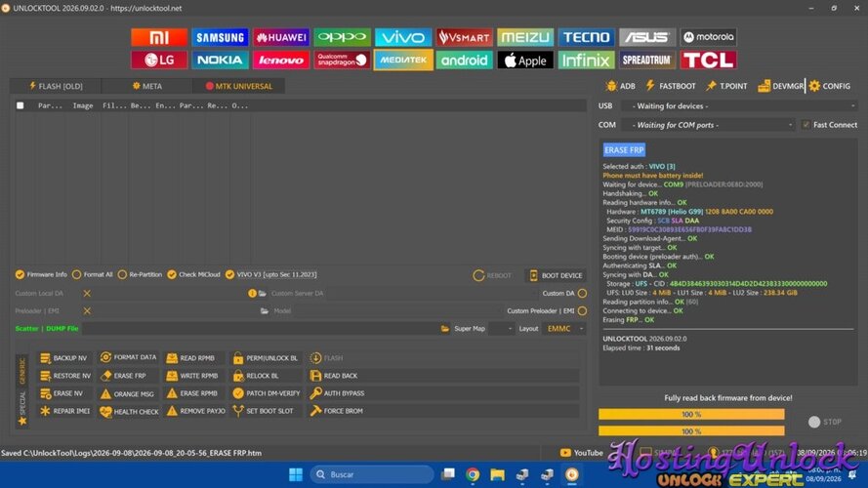Select the Vivo brand logo

point(403,37)
